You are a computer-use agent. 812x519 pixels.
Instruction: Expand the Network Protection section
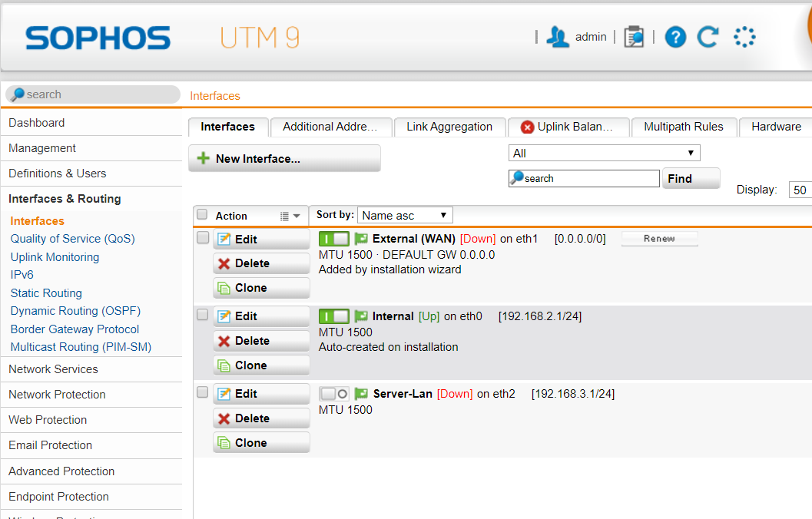[x=91, y=395]
